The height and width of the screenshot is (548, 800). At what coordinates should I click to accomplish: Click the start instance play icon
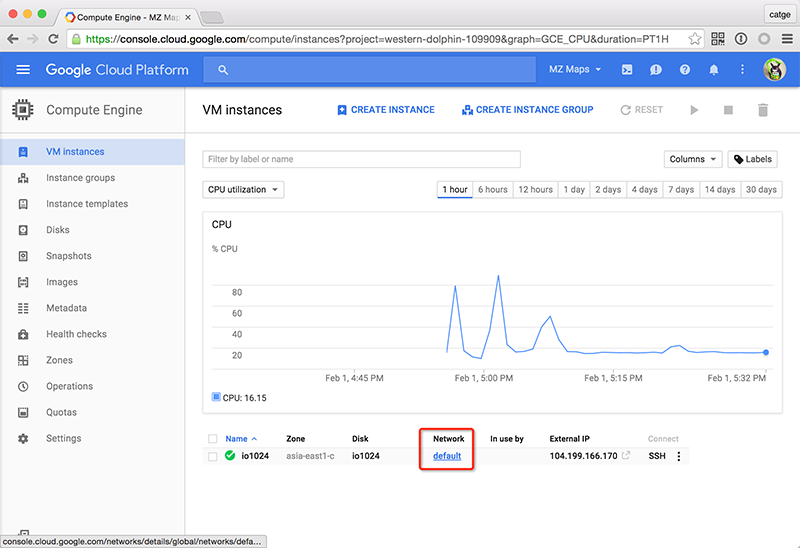click(x=694, y=110)
